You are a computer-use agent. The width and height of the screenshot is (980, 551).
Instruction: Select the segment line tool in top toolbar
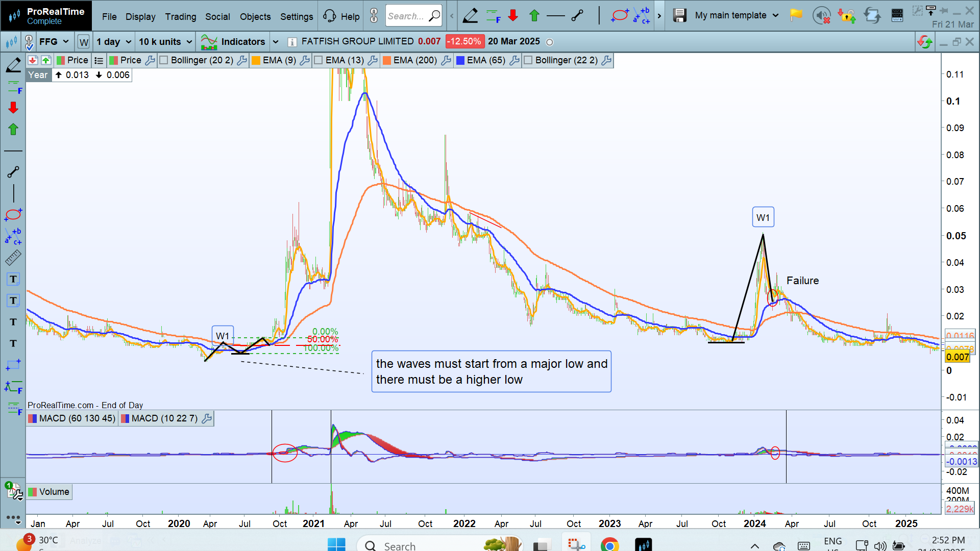(577, 16)
